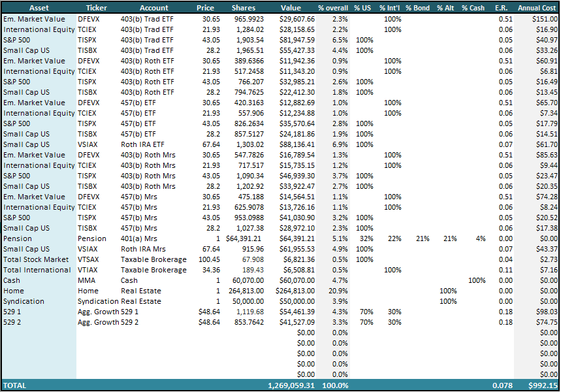Click the value cell $81,947.59
The height and width of the screenshot is (392, 561).
pos(297,40)
